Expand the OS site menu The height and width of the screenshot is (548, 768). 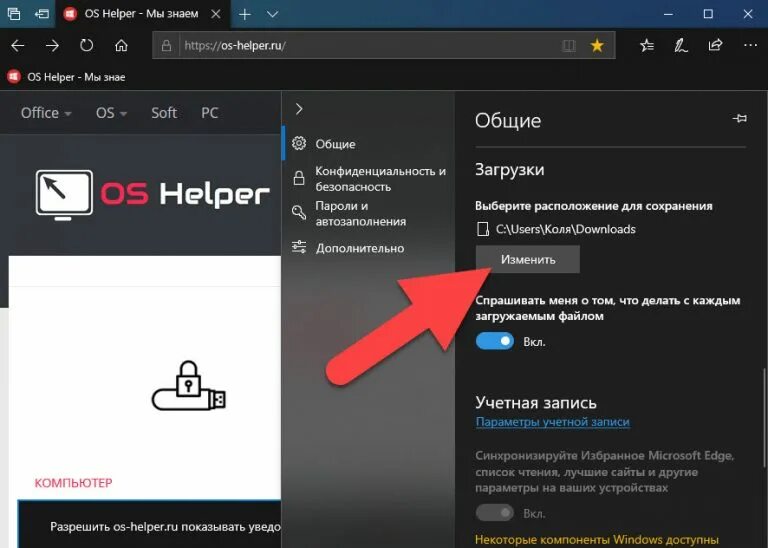coord(111,113)
